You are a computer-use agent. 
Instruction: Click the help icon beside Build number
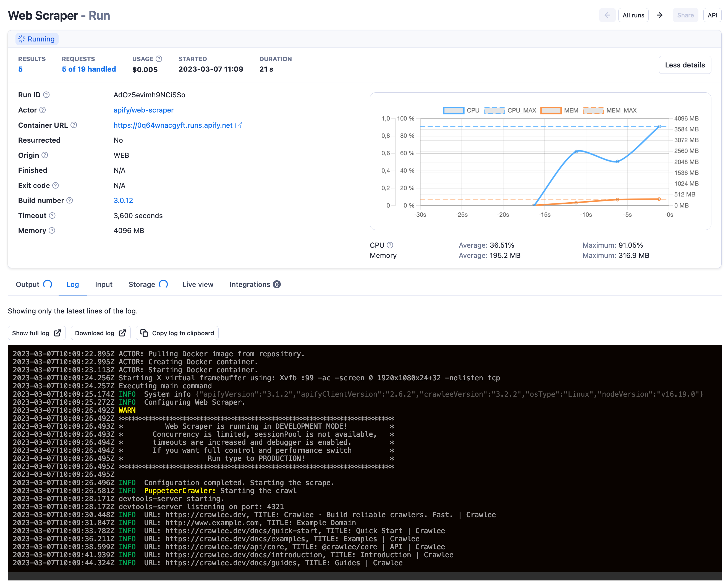pyautogui.click(x=70, y=200)
